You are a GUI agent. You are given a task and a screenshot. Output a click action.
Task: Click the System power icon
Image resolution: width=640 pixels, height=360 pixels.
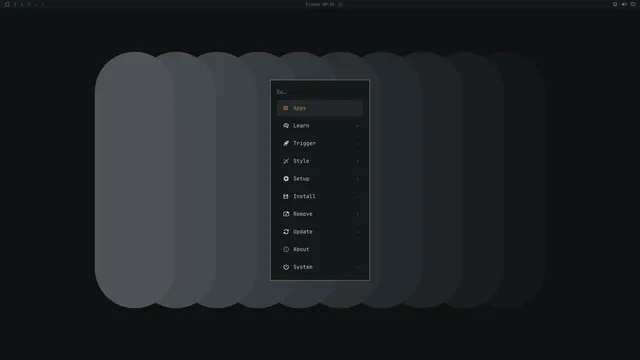coord(286,267)
